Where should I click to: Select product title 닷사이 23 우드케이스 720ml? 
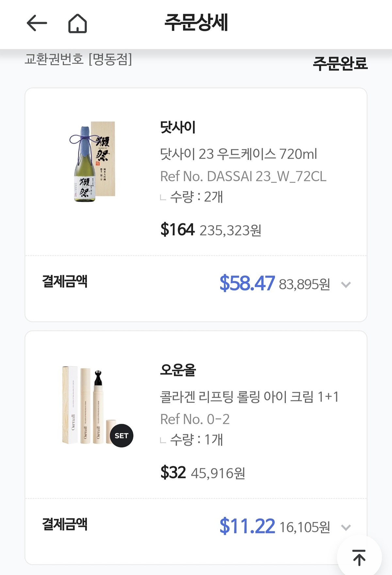click(x=238, y=154)
